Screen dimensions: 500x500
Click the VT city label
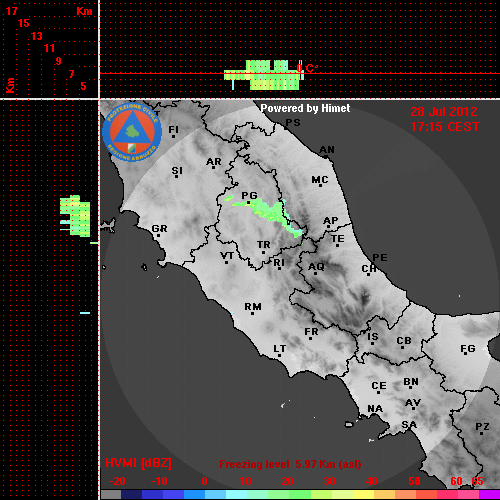click(x=227, y=256)
